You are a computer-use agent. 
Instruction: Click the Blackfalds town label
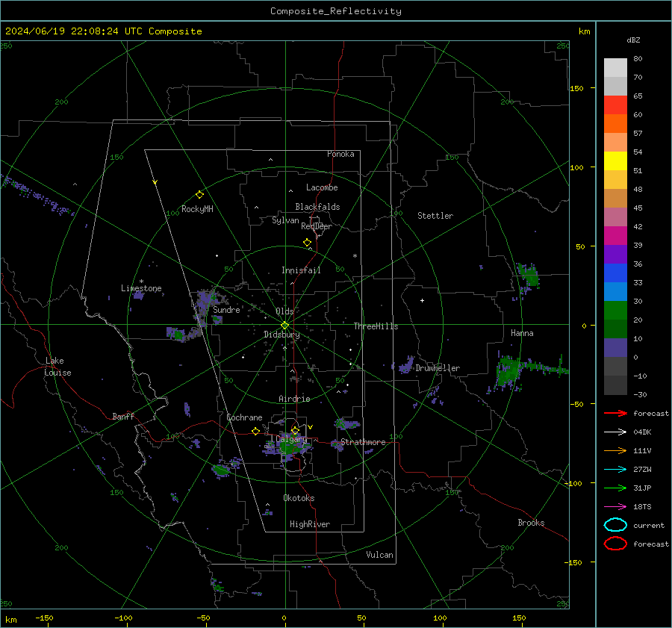coord(317,207)
